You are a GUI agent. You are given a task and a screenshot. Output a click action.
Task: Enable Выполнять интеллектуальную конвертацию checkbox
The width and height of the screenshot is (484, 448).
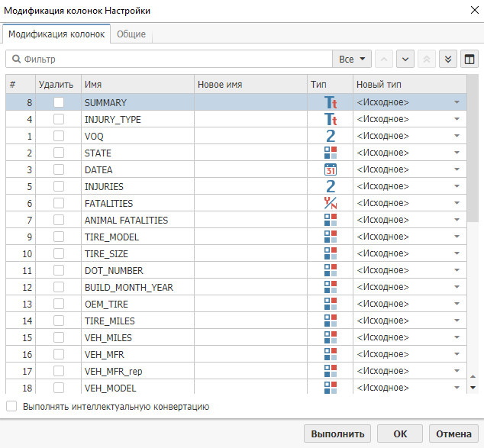click(11, 407)
